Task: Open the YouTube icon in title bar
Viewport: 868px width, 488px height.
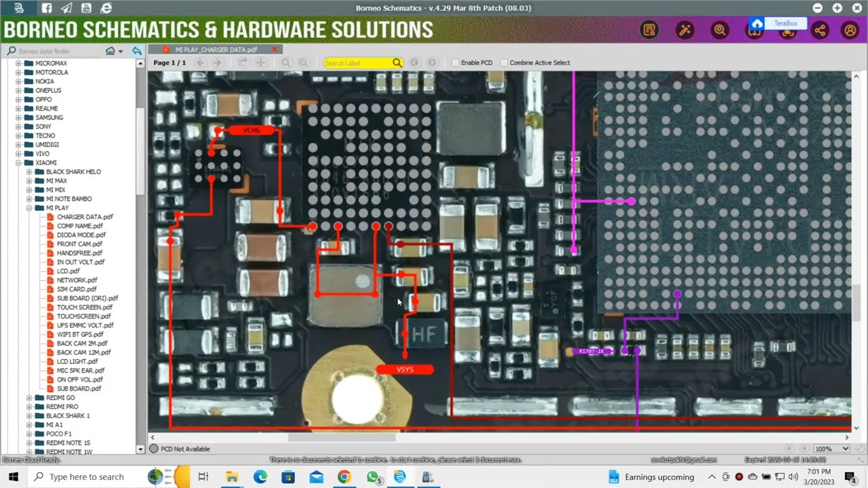Action: [x=86, y=8]
